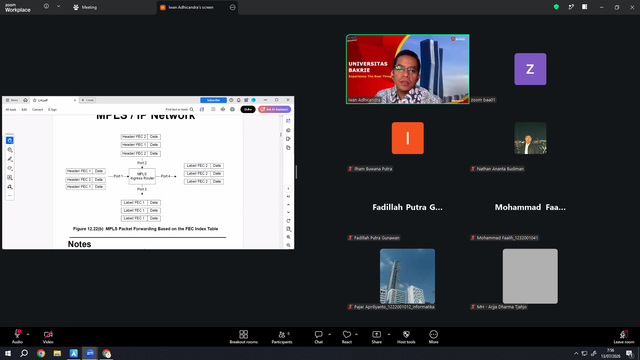Choose the highlight pen tool in PDF side toolbar
640x360 pixels.
click(x=10, y=159)
